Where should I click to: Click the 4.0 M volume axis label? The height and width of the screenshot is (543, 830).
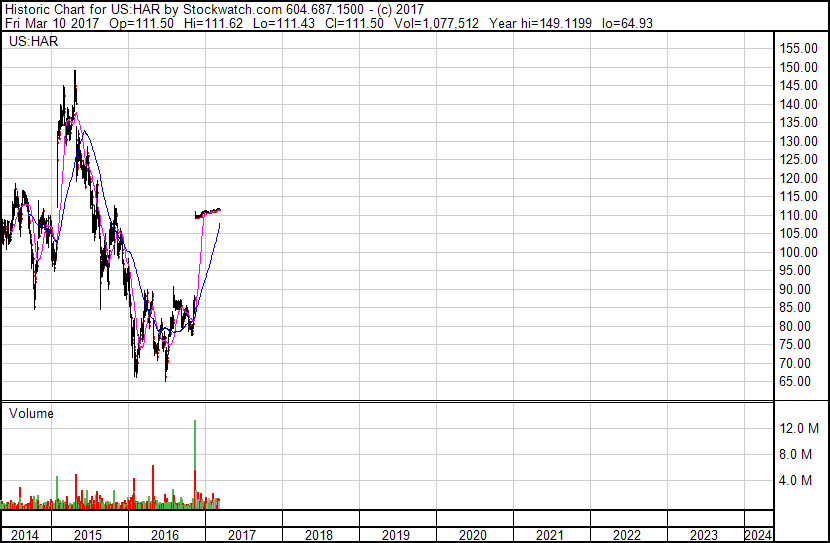coord(796,481)
